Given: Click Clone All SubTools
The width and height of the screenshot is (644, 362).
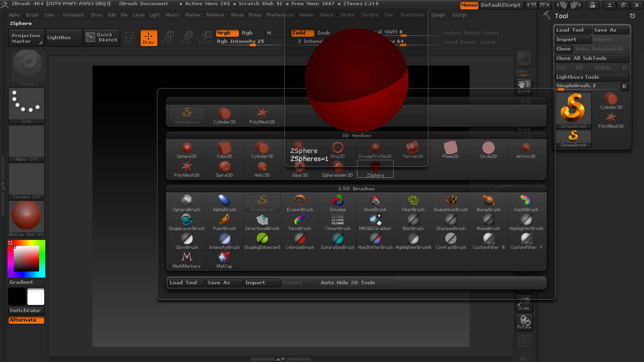Looking at the screenshot, I should 592,58.
